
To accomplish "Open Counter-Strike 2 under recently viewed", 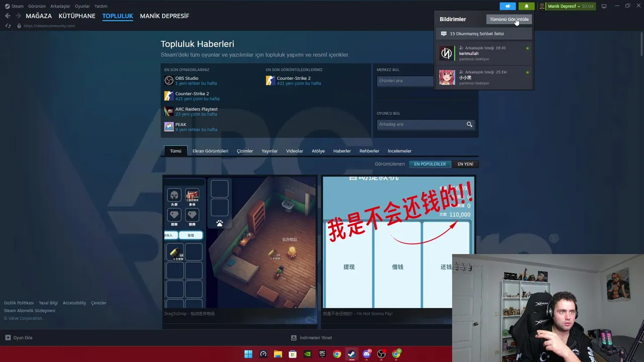I will [294, 78].
